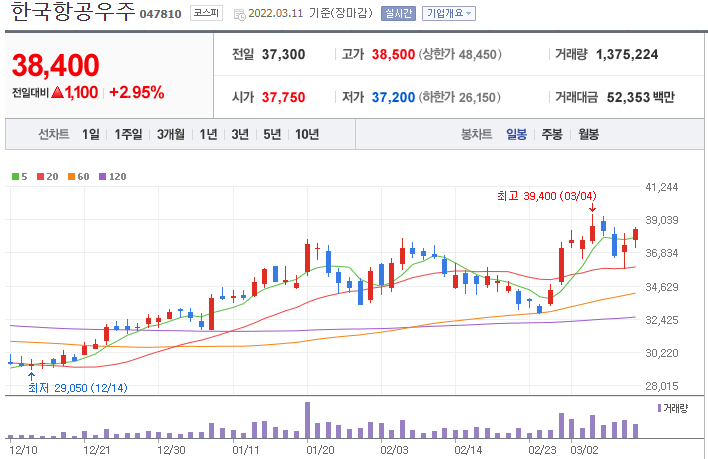Click the 실시간 real-time button
This screenshot has height=459, width=708.
(x=398, y=14)
